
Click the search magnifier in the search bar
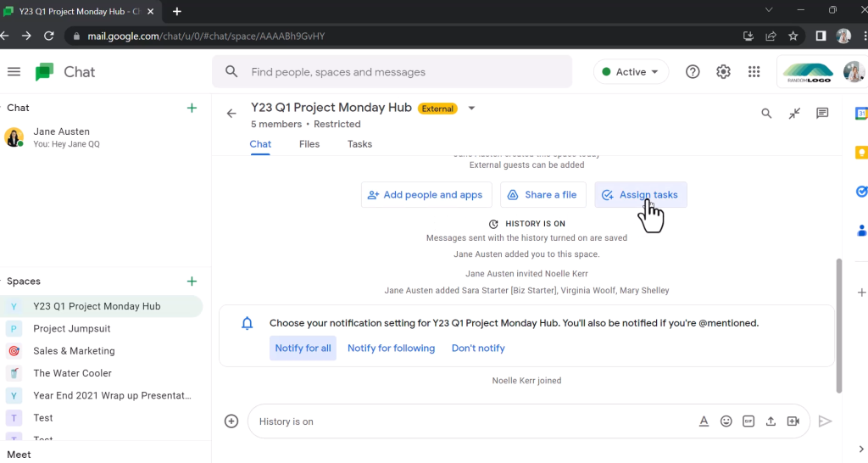pyautogui.click(x=231, y=72)
